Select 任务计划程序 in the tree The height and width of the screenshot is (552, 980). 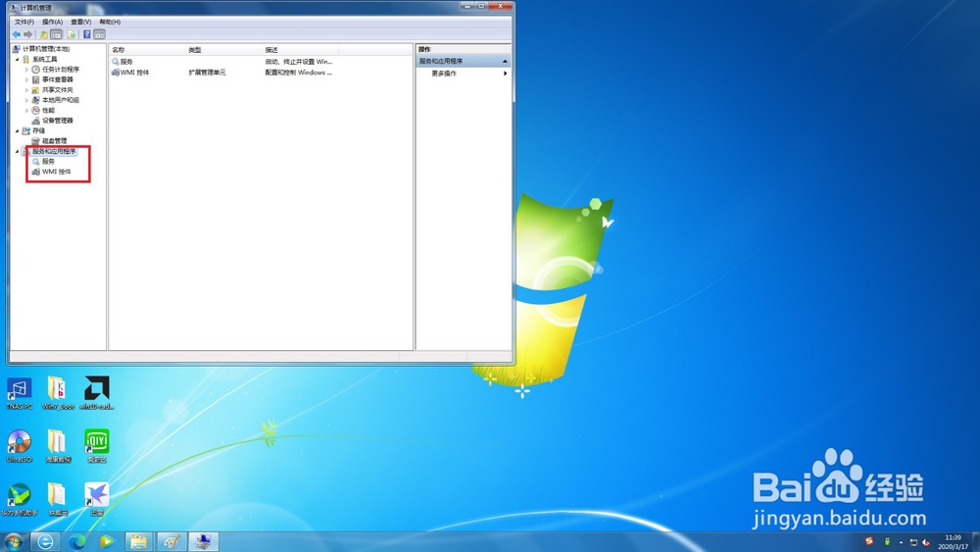[x=61, y=70]
